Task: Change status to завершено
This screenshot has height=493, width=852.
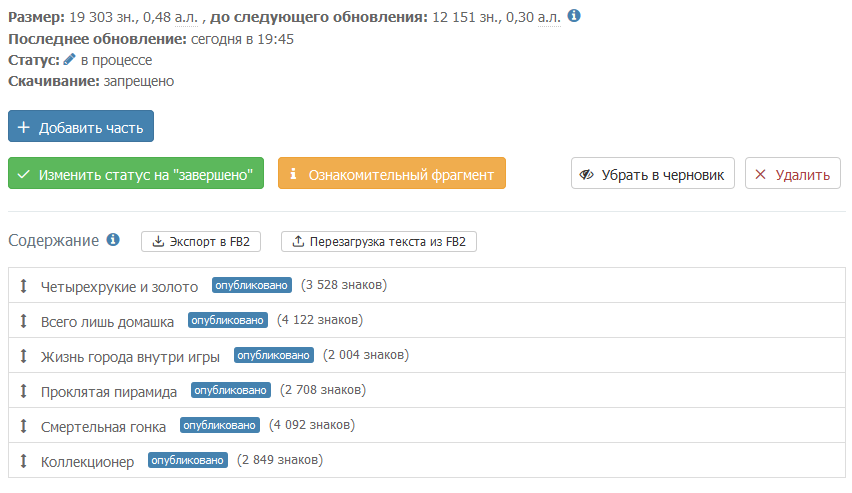Action: (x=136, y=174)
